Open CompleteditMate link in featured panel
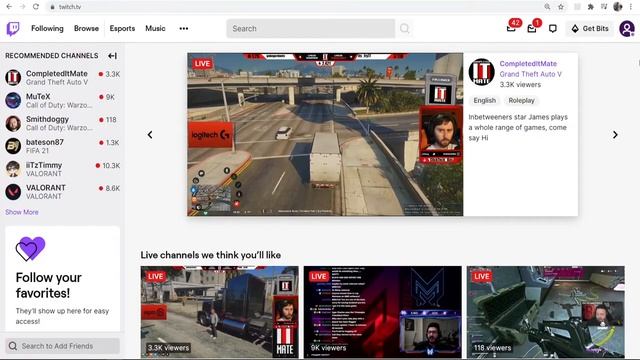640x360 pixels. (x=528, y=64)
